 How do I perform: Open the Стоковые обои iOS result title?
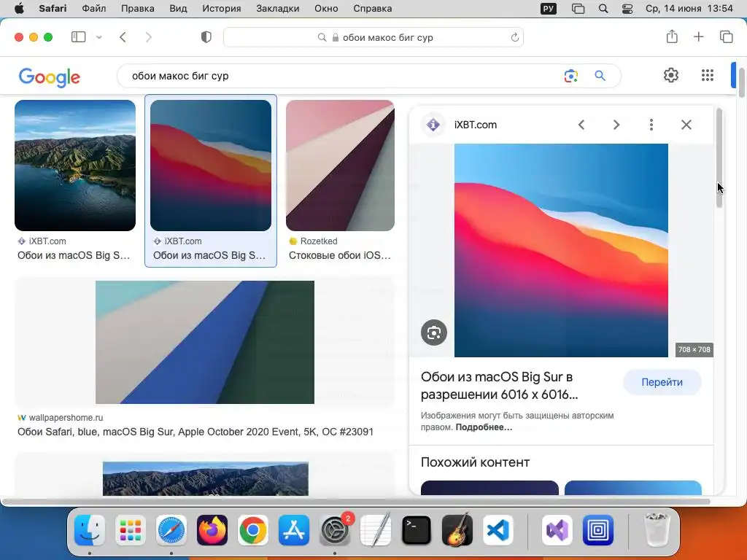(x=340, y=255)
